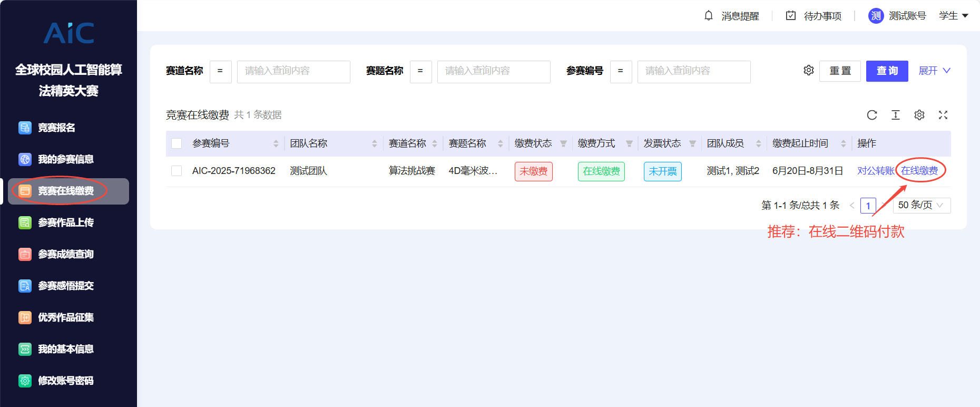980x407 pixels.
Task: Toggle fullscreen table view icon
Action: coord(943,115)
